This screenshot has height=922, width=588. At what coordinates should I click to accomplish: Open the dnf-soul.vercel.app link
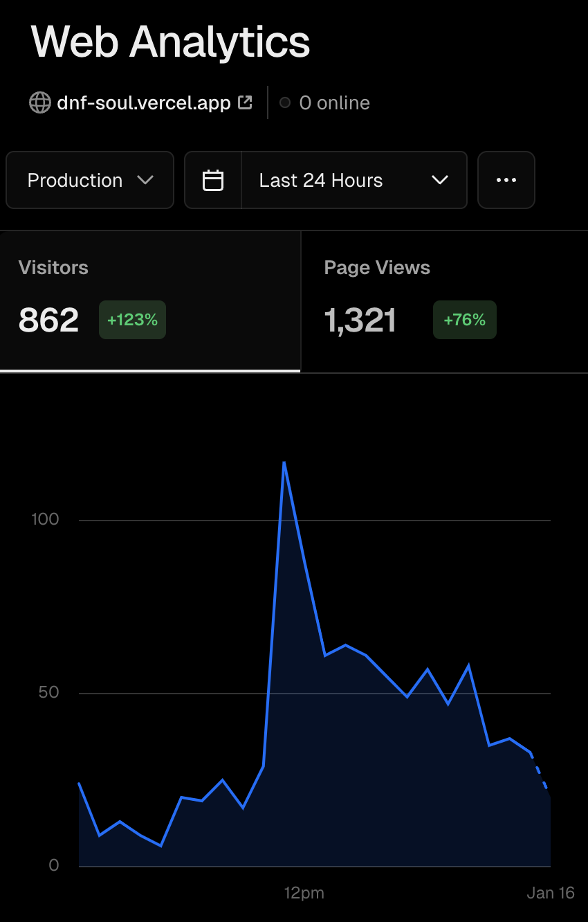[144, 103]
